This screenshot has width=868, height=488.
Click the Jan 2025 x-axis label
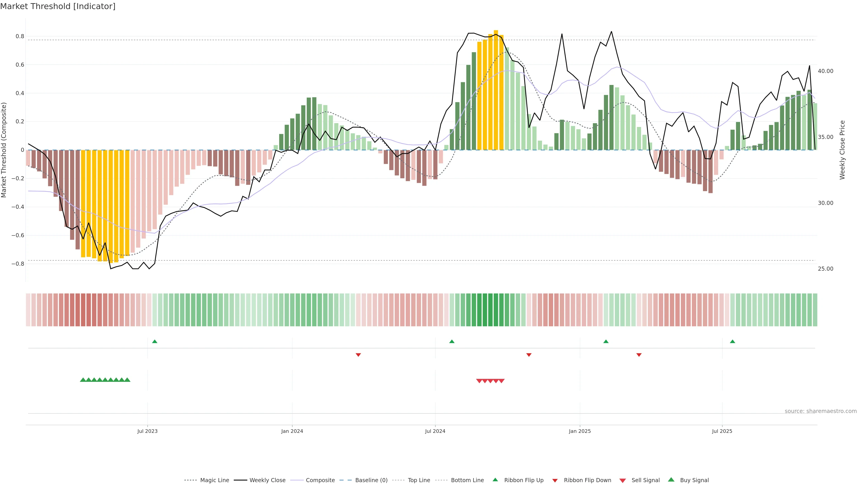[580, 431]
